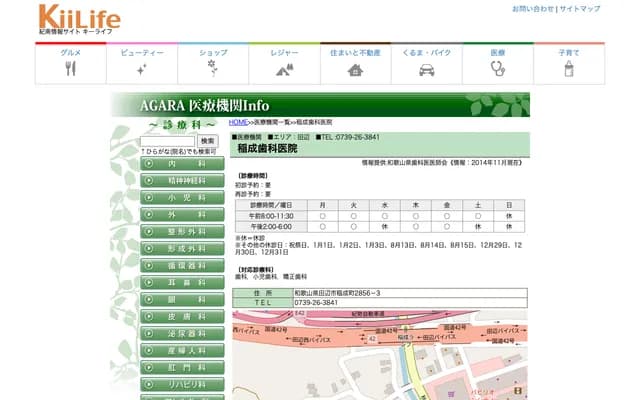This screenshot has width=640, height=400.
Task: Click the tent and trees レジャー icon
Action: pyautogui.click(x=284, y=70)
